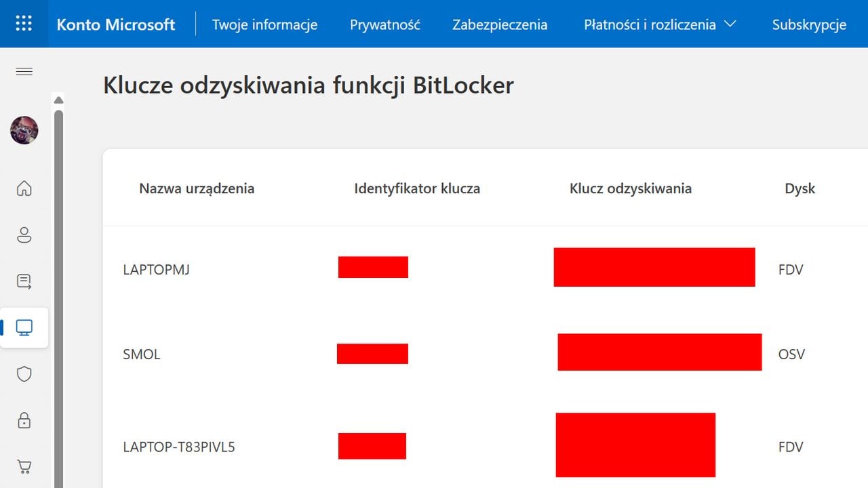This screenshot has height=488, width=868.
Task: Open the Twoje informacje tab
Action: point(264,24)
